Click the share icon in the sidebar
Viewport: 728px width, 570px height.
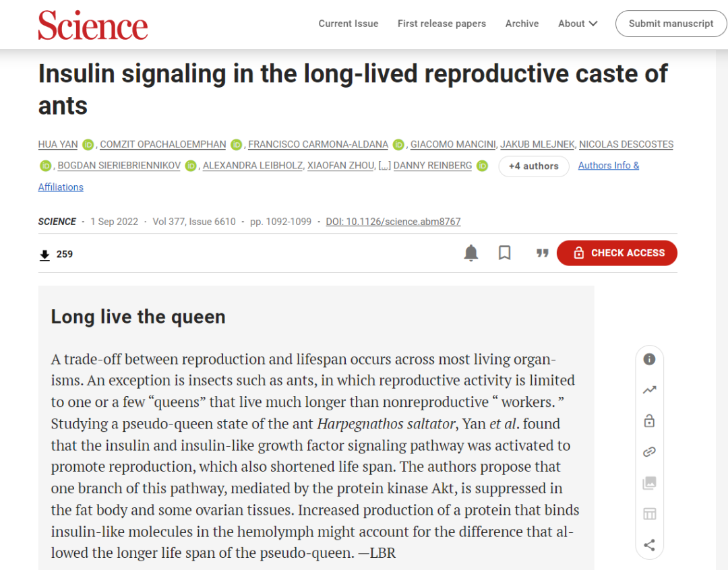(649, 545)
